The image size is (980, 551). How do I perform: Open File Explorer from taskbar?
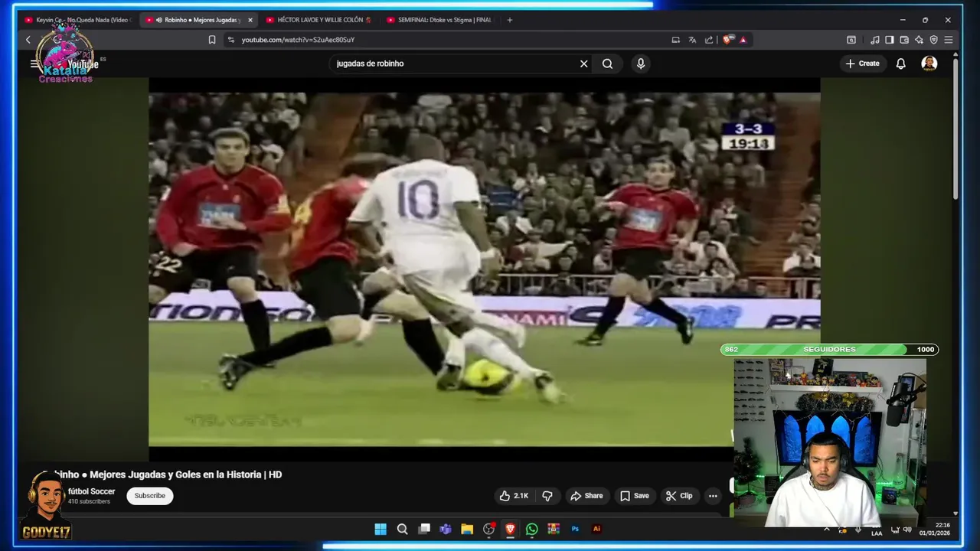[x=467, y=529]
